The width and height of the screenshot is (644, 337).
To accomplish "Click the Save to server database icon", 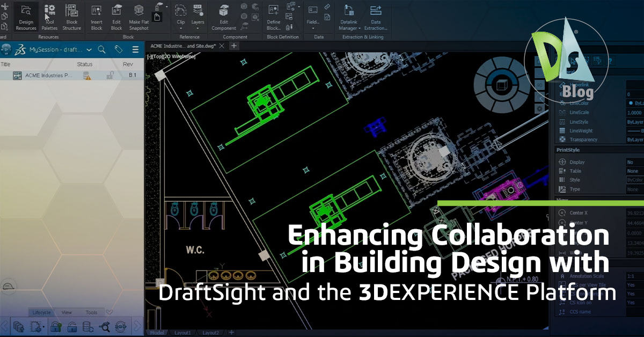I will pos(19,326).
